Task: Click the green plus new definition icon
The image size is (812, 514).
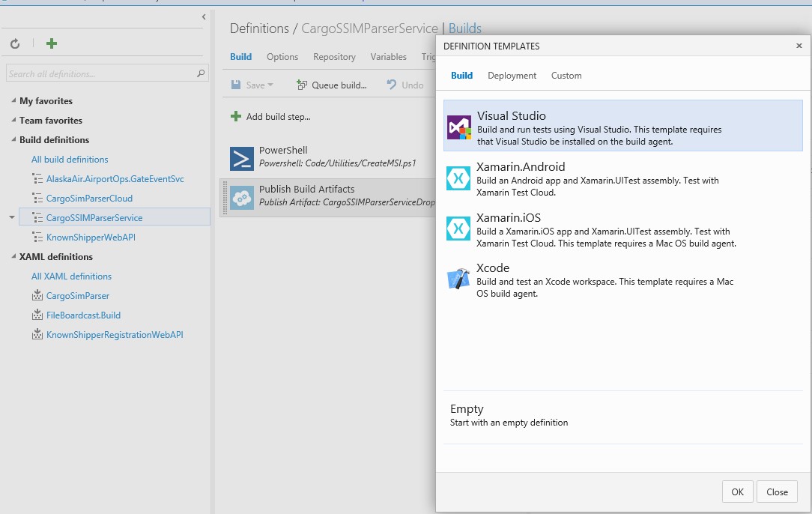Action: point(52,43)
